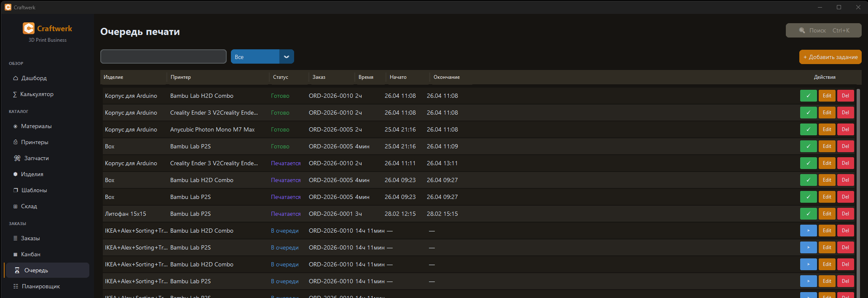The width and height of the screenshot is (868, 298).
Task: Go to the Принтеры catalog
Action: (35, 142)
